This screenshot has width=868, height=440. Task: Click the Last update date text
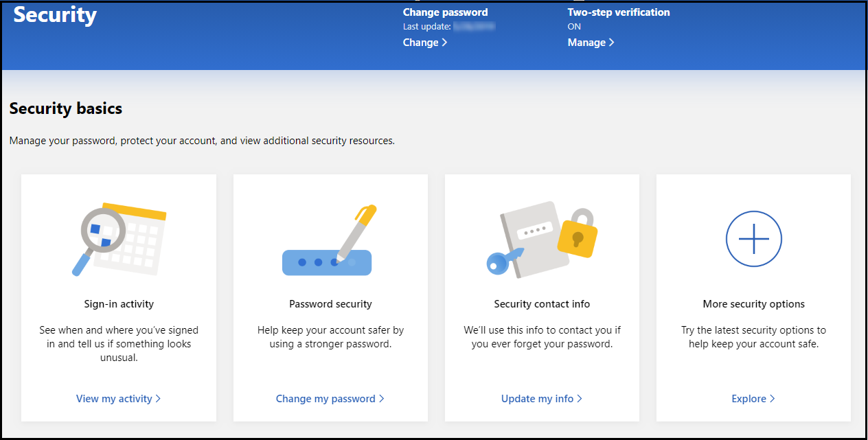pyautogui.click(x=449, y=27)
